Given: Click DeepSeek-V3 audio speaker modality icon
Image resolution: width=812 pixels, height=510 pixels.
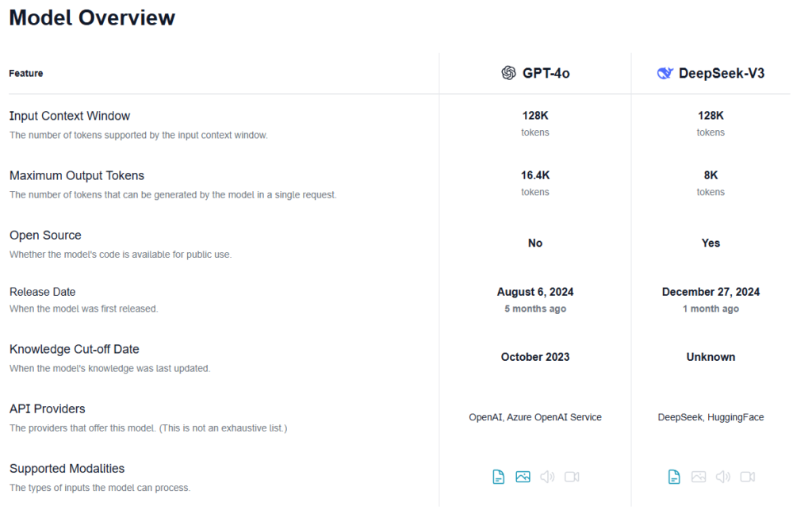Looking at the screenshot, I should click(723, 477).
